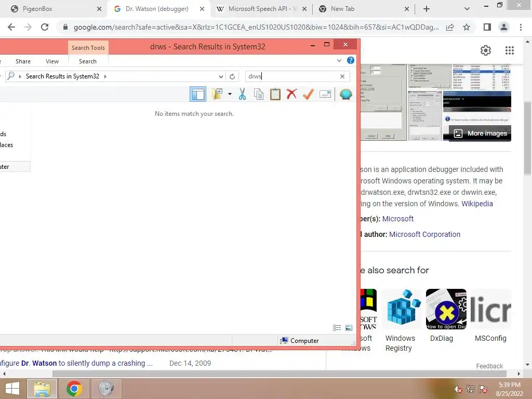Click the Paste clipboard icon
Image resolution: width=532 pixels, height=399 pixels.
coord(275,94)
